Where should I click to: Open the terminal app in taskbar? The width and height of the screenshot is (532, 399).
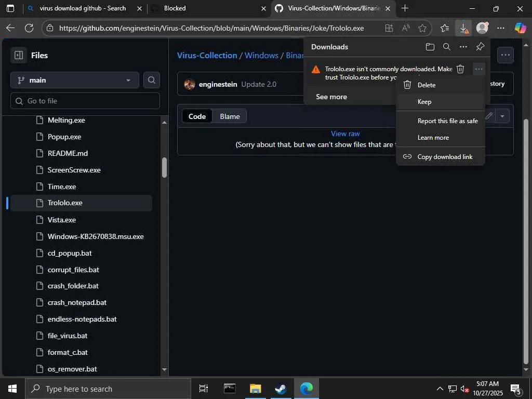coord(230,389)
